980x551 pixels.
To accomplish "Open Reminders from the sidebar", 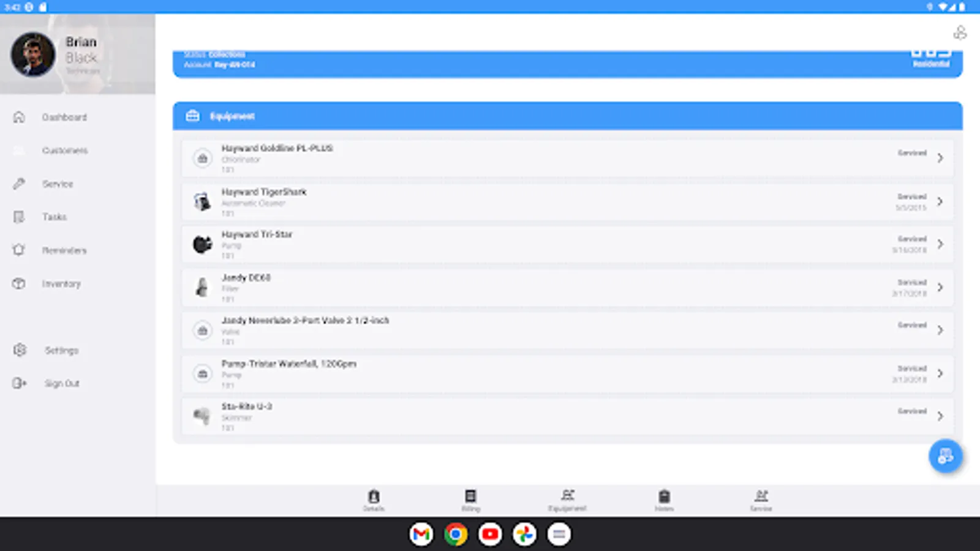I will tap(64, 250).
